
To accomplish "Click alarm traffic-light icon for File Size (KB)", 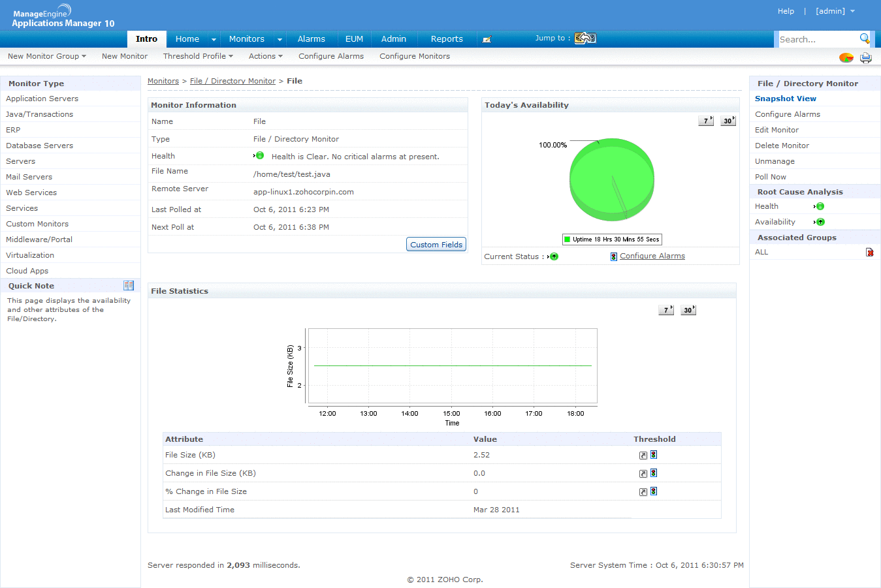I will (x=654, y=455).
